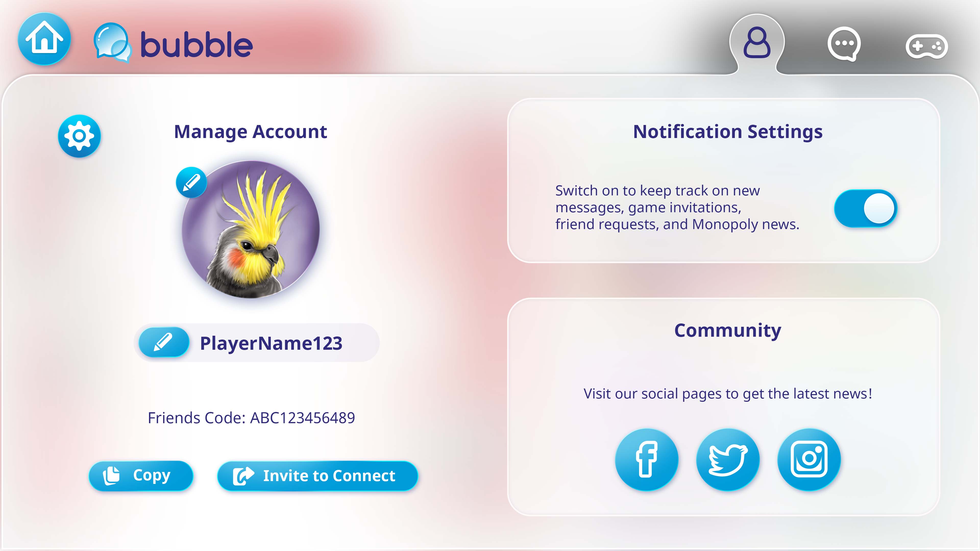Viewport: 980px width, 551px height.
Task: Open the profile account tab
Action: point(757,43)
